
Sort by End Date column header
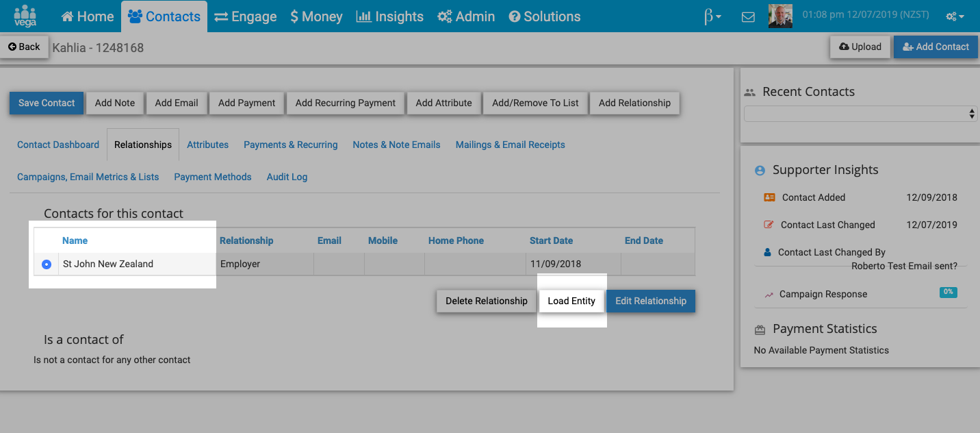[644, 240]
